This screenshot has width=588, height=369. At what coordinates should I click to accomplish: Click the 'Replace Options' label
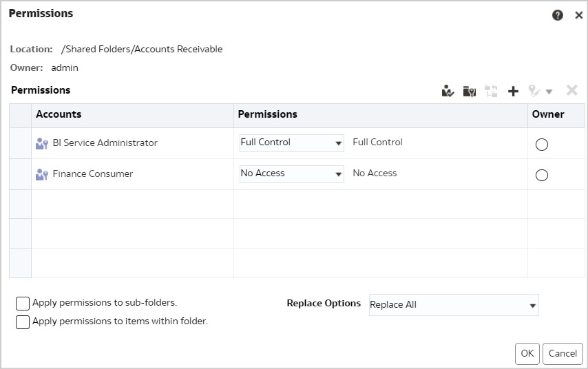tap(324, 304)
